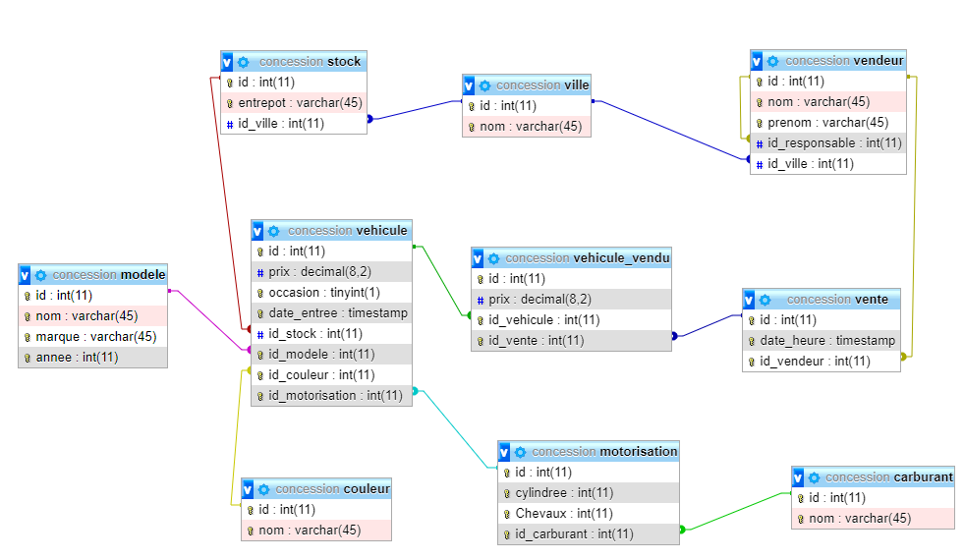
Task: Click the hash icon next to id_responsable
Action: 760,143
